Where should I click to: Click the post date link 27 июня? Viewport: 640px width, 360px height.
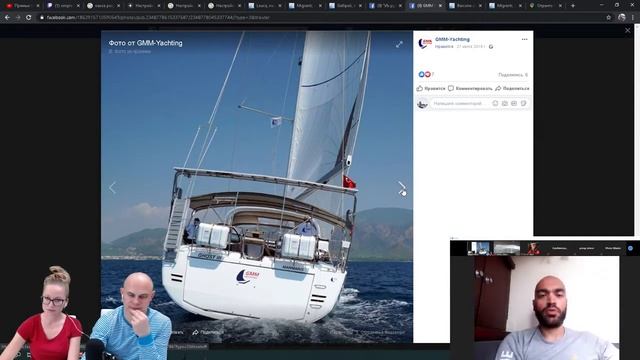click(x=470, y=47)
